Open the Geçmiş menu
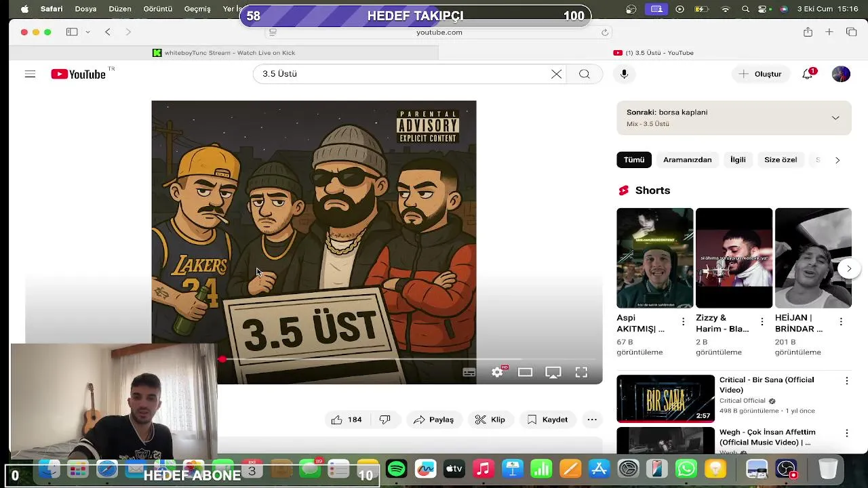The width and height of the screenshot is (868, 488). (x=197, y=9)
